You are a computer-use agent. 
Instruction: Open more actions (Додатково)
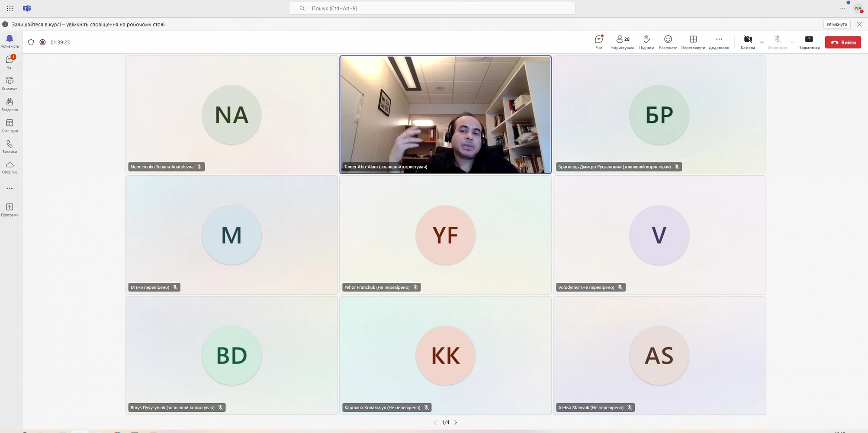(719, 42)
